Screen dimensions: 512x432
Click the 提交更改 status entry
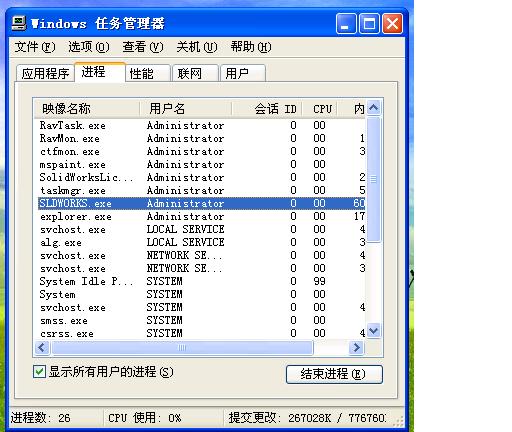pyautogui.click(x=307, y=418)
